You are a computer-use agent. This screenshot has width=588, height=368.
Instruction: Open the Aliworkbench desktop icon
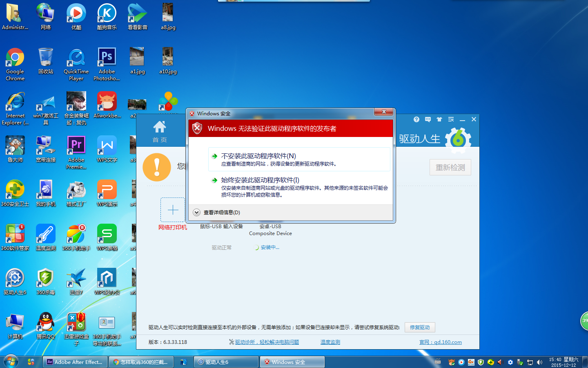pos(107,105)
